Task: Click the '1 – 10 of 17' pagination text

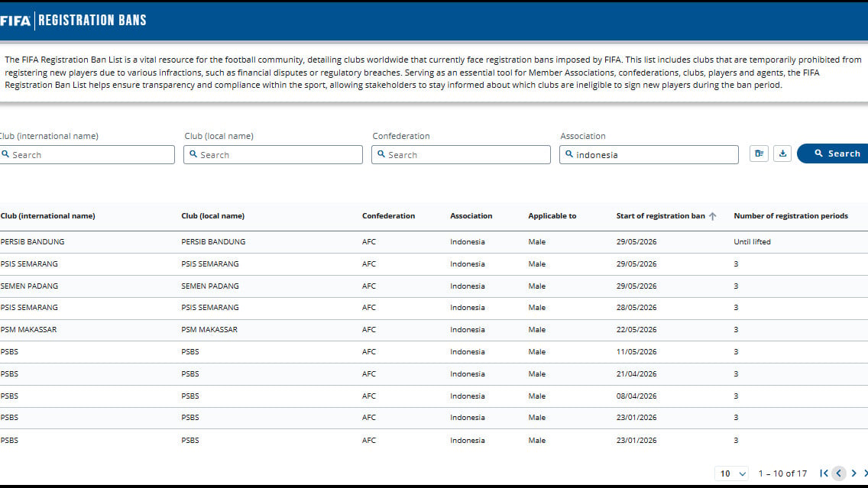Action: click(782, 473)
